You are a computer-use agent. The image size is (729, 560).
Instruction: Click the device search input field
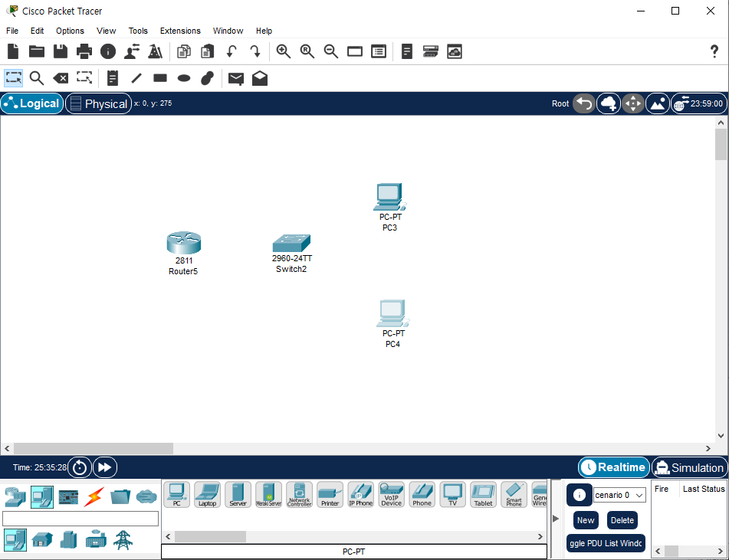coord(80,519)
